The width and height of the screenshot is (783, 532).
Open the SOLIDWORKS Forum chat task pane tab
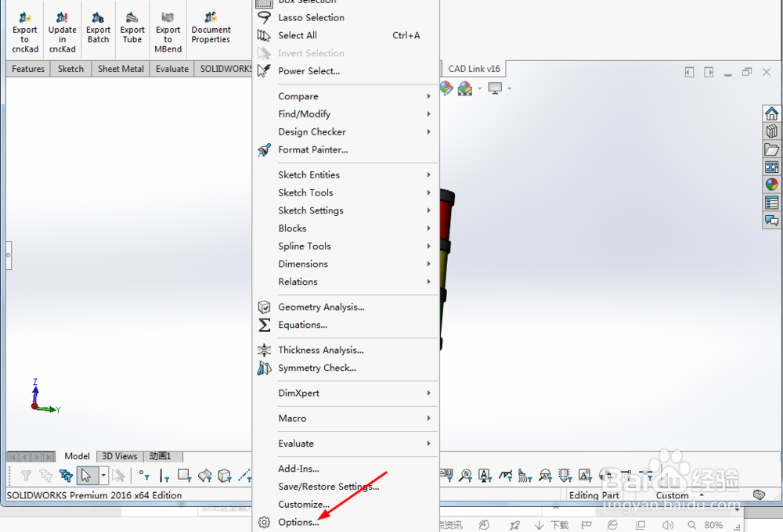[x=771, y=220]
